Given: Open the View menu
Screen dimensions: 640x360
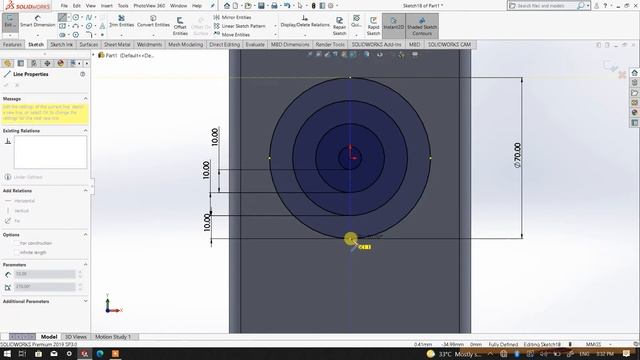Looking at the screenshot, I should pyautogui.click(x=91, y=6).
